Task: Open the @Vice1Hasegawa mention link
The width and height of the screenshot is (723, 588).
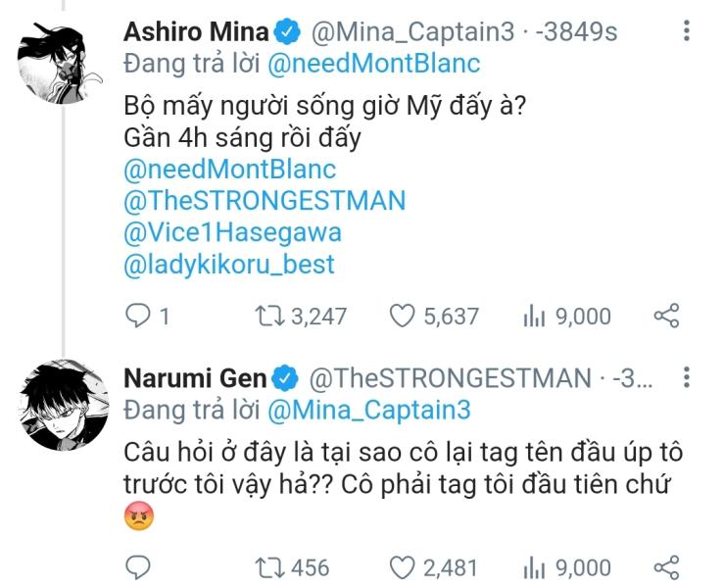Action: pyautogui.click(x=232, y=232)
